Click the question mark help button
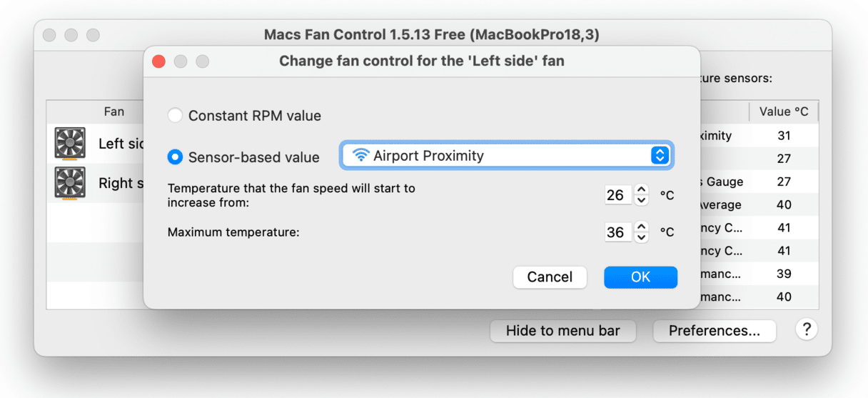The height and width of the screenshot is (398, 868). click(x=806, y=329)
